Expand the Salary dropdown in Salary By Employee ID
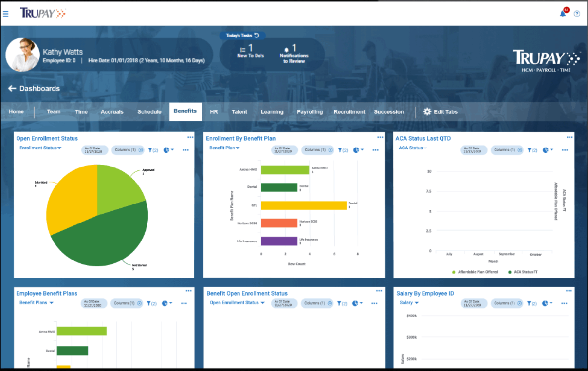The height and width of the screenshot is (371, 588). click(x=409, y=303)
